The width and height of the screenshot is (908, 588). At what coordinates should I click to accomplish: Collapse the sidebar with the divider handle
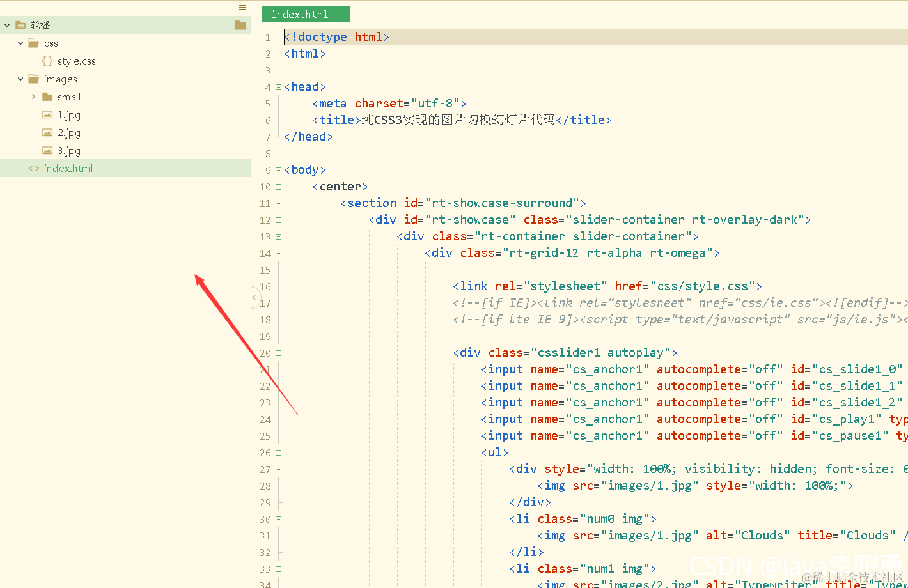tap(254, 298)
